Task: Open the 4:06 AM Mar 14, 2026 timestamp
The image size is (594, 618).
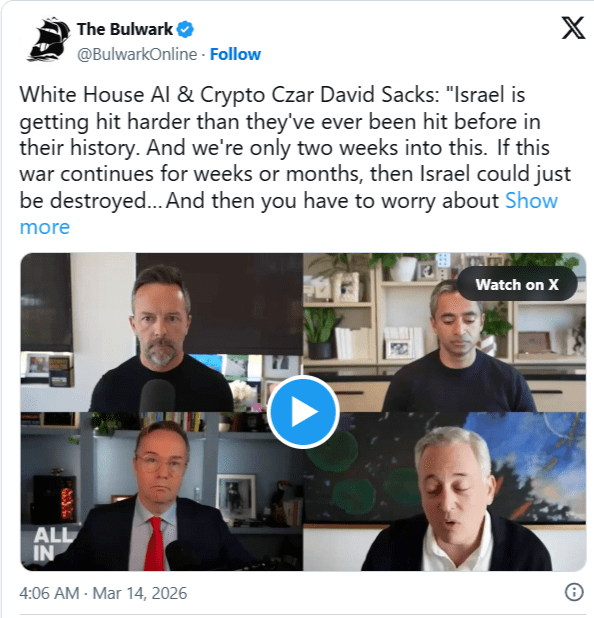Action: pyautogui.click(x=103, y=593)
